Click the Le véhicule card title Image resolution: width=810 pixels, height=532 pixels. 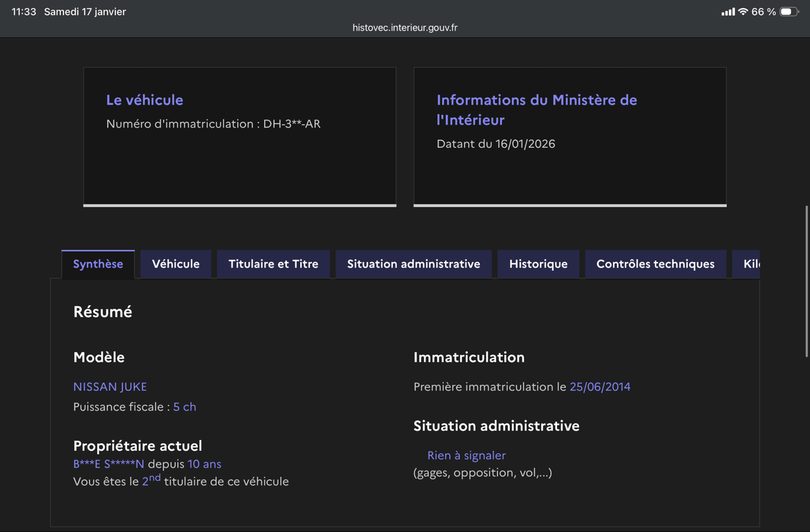coord(144,100)
